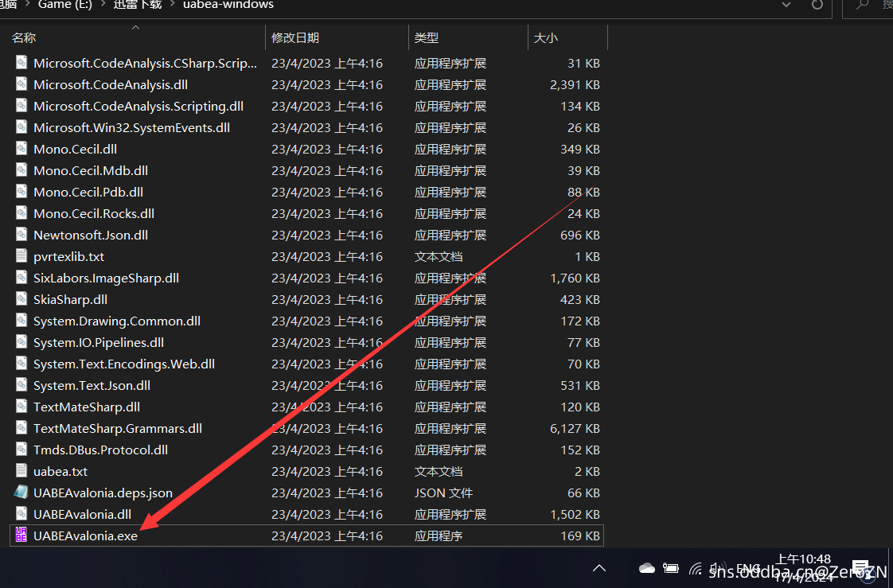Sort files by the 名称 column header

(24, 37)
